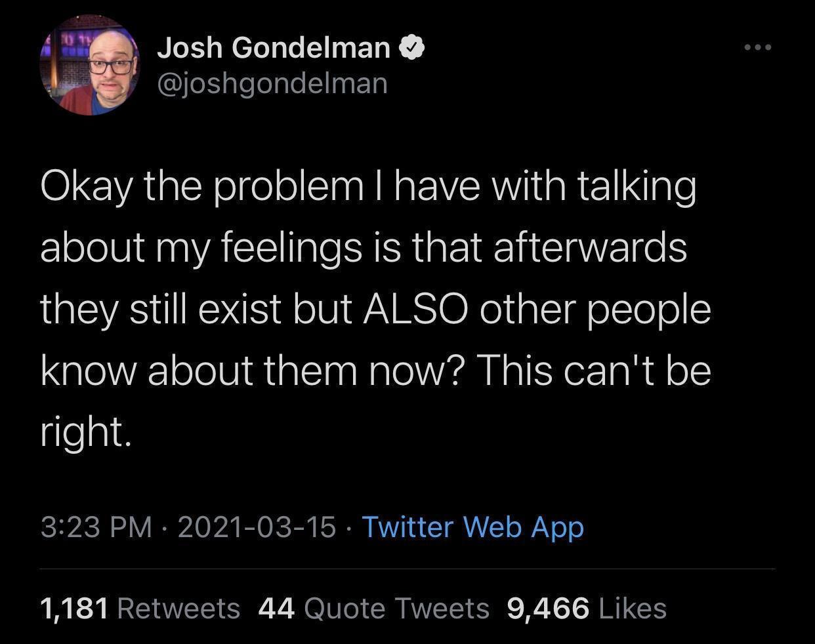Click the first line of the tweet
This screenshot has height=644, width=815.
[367, 185]
